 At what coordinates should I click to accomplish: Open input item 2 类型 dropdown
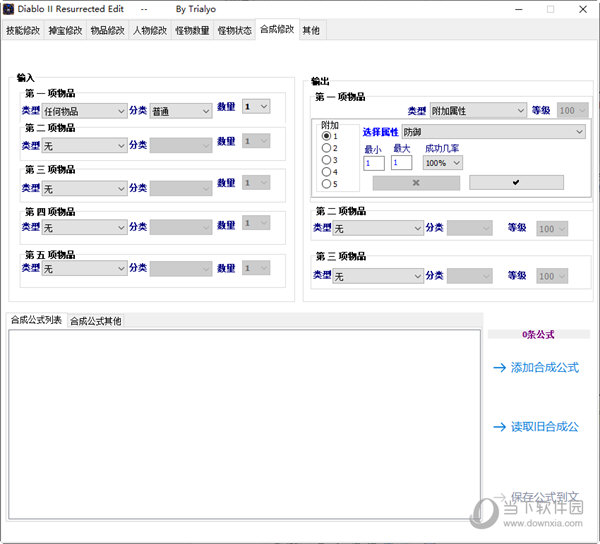click(x=85, y=146)
